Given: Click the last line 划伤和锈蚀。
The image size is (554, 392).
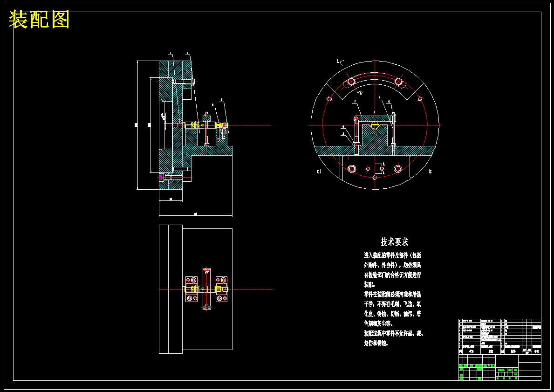Looking at the screenshot, I should tap(376, 343).
